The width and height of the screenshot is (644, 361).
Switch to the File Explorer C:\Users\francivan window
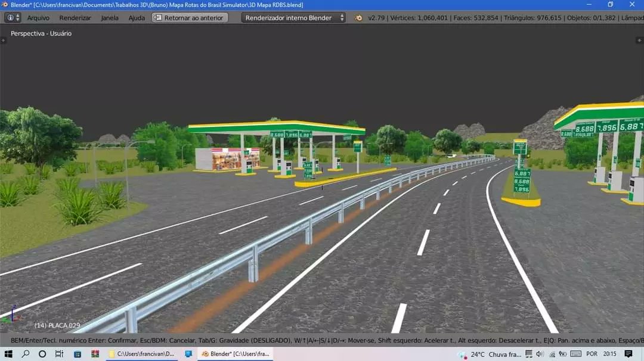142,354
